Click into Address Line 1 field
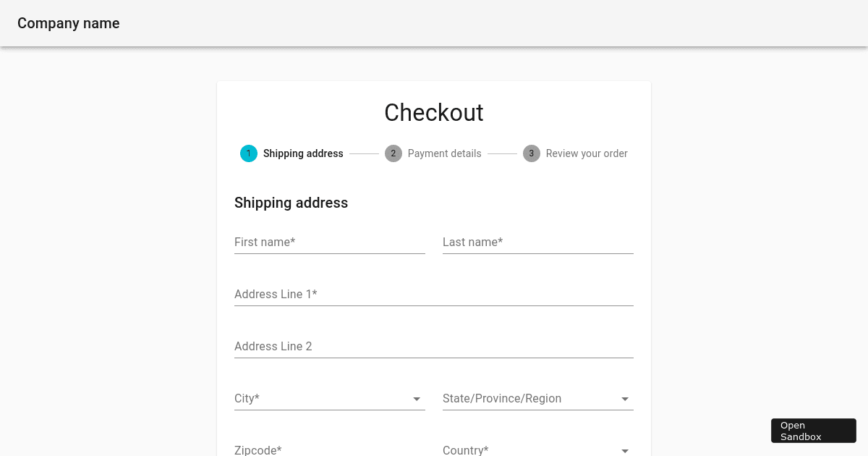 pos(434,295)
